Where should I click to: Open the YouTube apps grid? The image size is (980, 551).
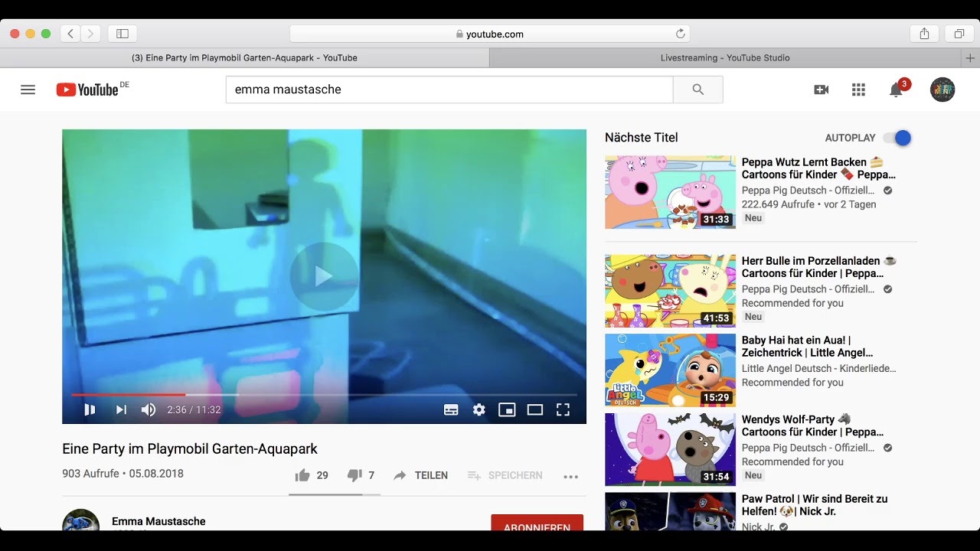(x=858, y=90)
